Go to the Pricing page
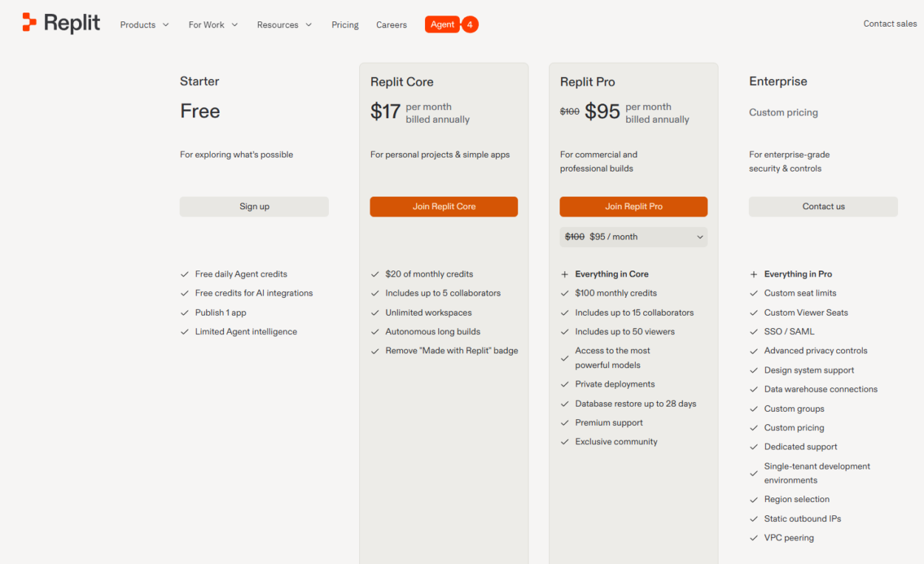924x564 pixels. pos(345,25)
